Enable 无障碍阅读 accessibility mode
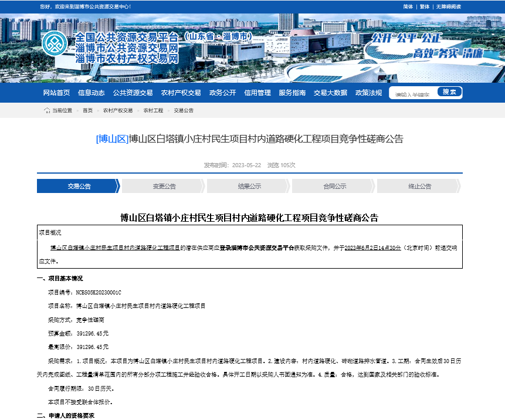This screenshot has height=420, width=505. [x=448, y=6]
